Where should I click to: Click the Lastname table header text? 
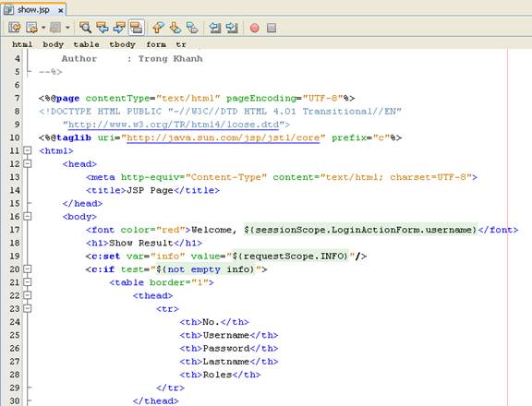[x=226, y=362]
